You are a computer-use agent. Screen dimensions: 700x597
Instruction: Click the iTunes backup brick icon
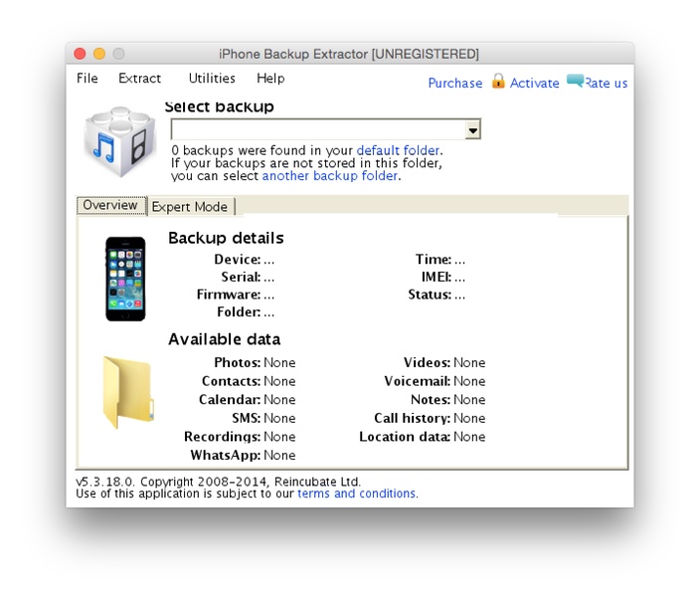[120, 141]
